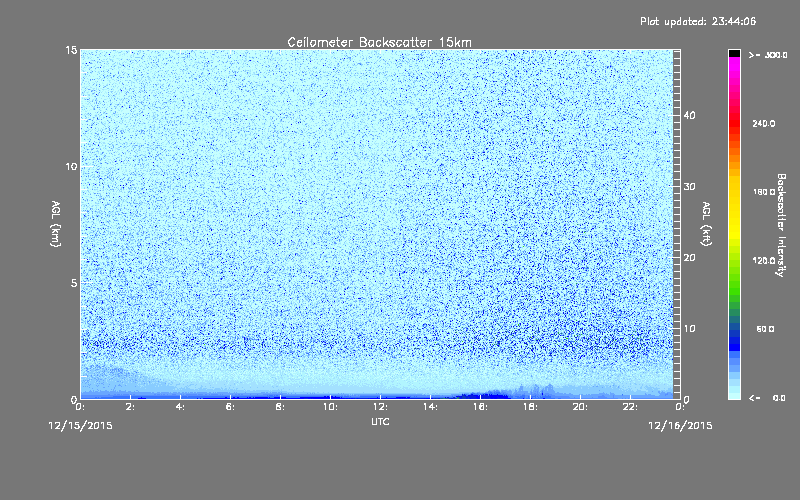The width and height of the screenshot is (800, 500).
Task: Click the '<= 0.0' colorbar label
Action: (767, 398)
